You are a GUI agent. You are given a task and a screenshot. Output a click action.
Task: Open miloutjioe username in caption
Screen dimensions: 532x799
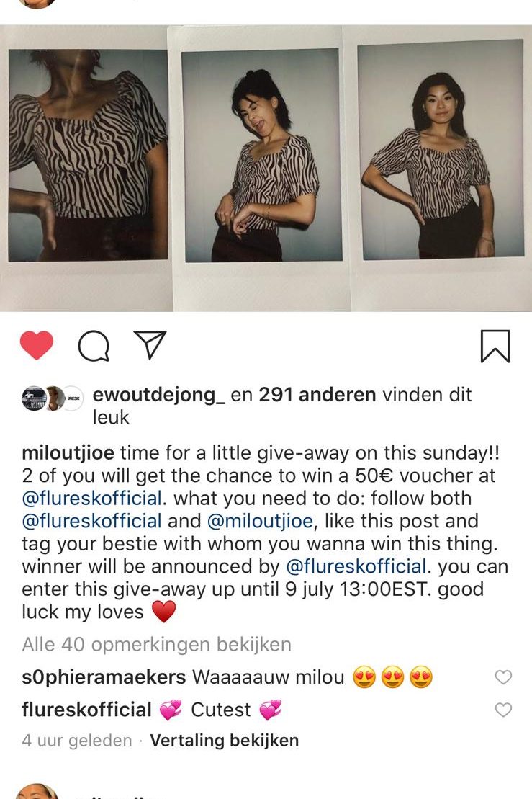[x=68, y=453]
